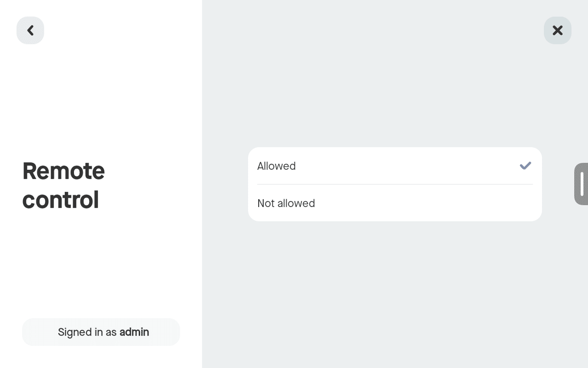Enable remote control by picking Allowed

pyautogui.click(x=395, y=166)
